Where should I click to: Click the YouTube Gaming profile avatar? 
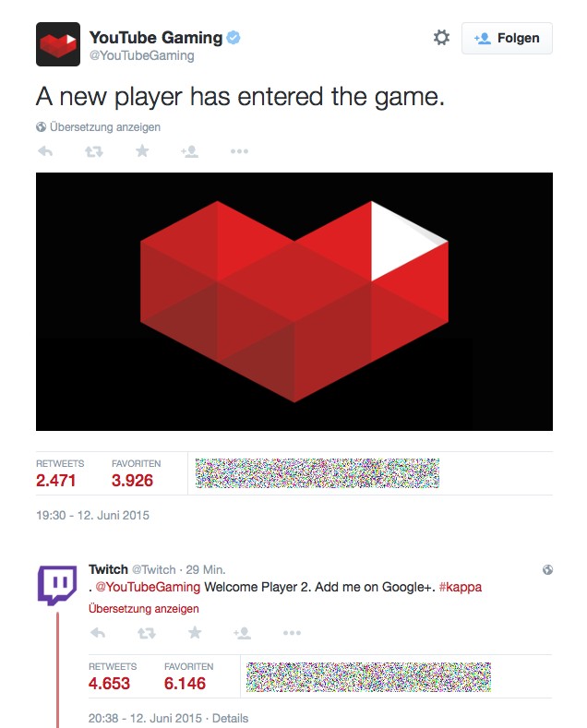click(57, 44)
